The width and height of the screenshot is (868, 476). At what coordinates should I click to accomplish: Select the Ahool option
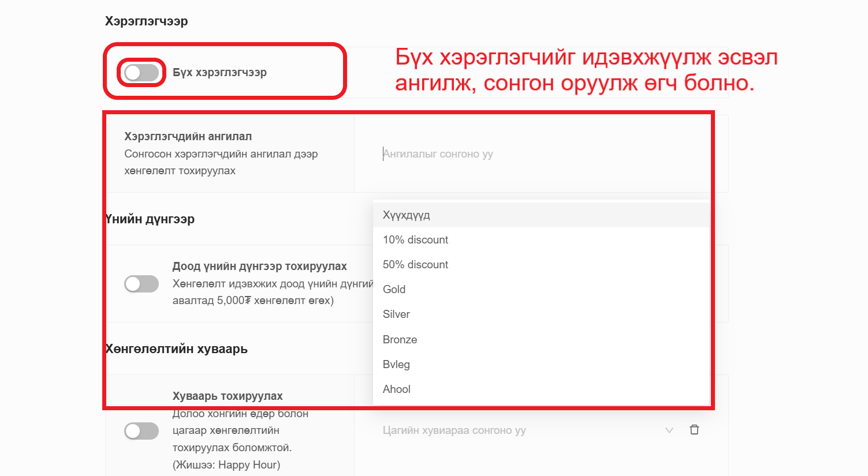click(397, 389)
